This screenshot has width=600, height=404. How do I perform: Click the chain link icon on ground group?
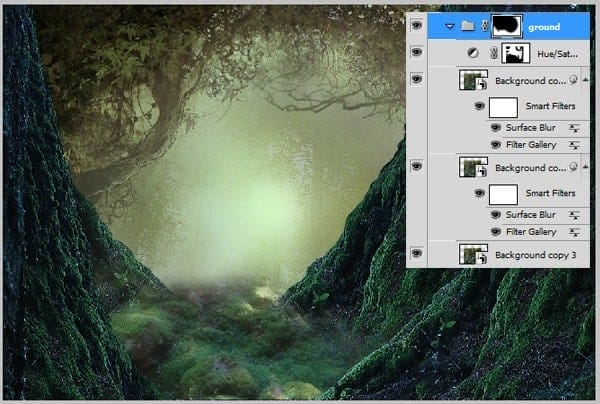485,26
